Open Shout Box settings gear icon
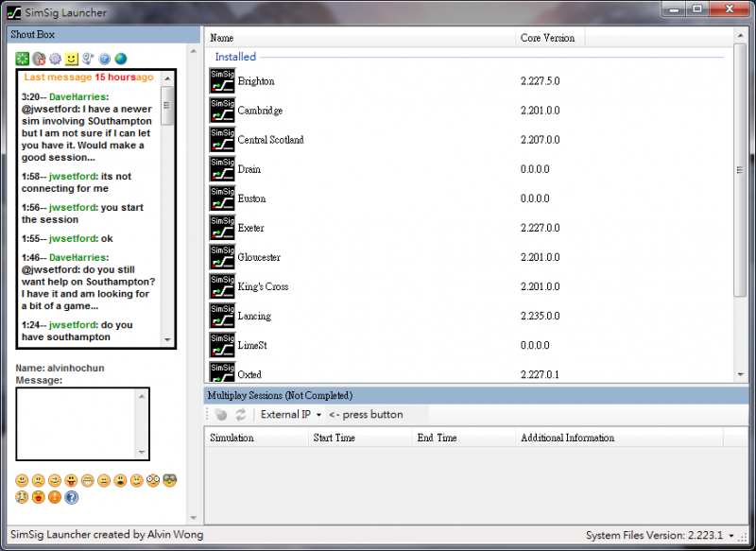The width and height of the screenshot is (756, 551). (56, 59)
